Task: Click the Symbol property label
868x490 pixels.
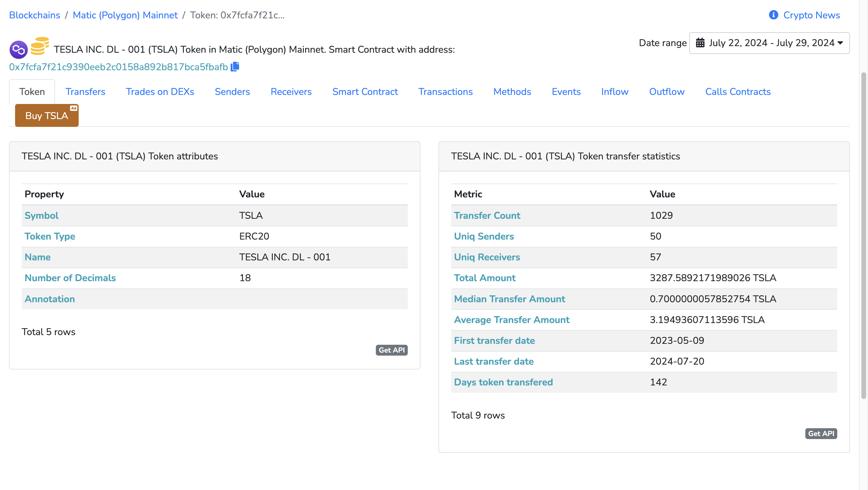Action: (42, 215)
